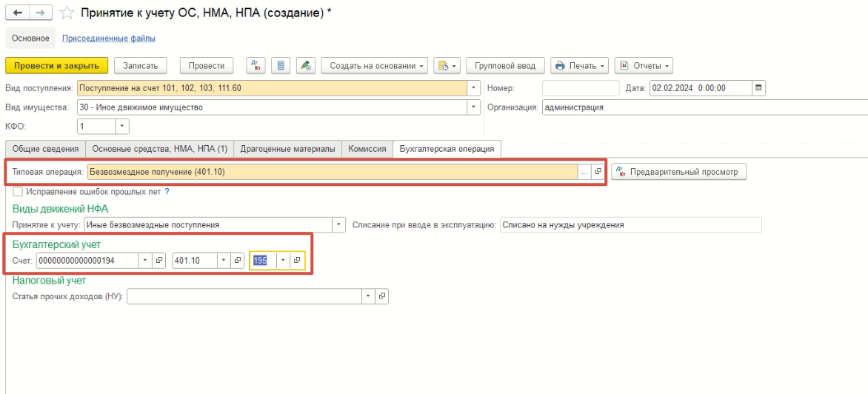
Task: Open Присоединенные файлы link
Action: pyautogui.click(x=108, y=39)
